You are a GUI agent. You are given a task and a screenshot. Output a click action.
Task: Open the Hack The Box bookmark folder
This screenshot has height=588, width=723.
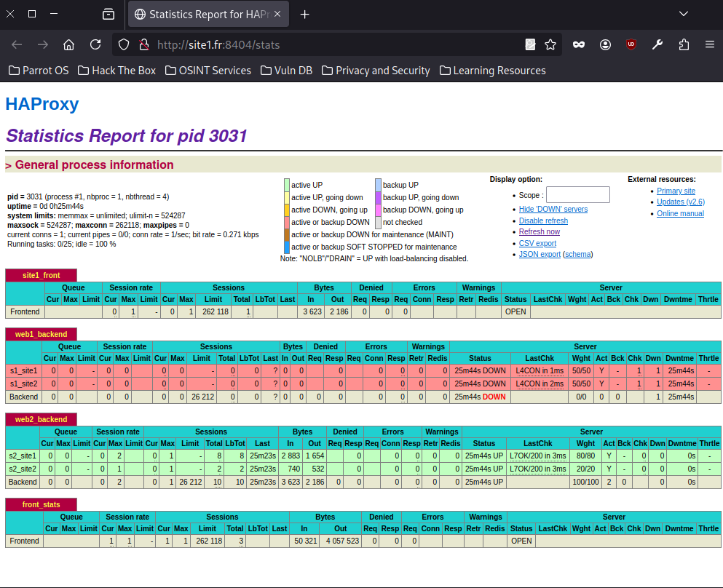116,71
